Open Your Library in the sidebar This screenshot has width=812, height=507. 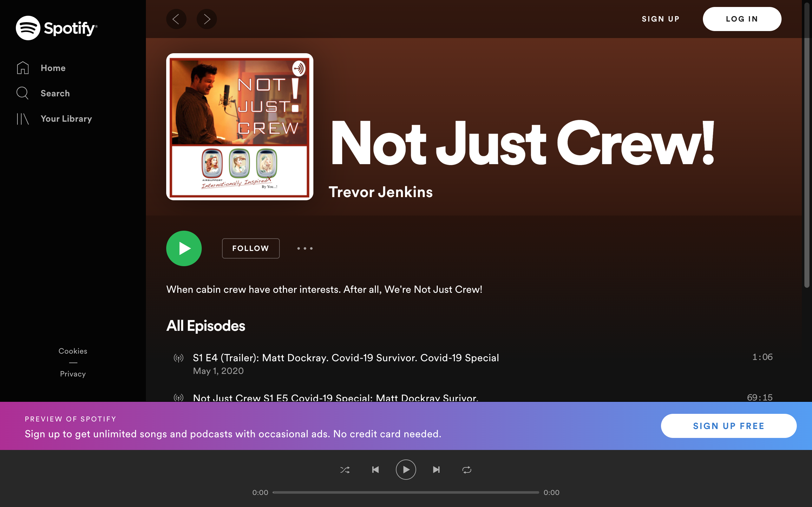coord(66,119)
